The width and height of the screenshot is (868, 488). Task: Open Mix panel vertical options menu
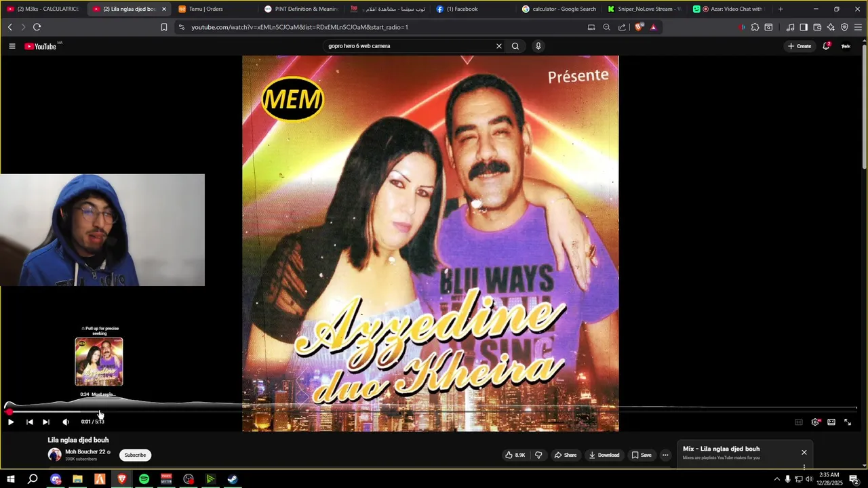click(804, 467)
